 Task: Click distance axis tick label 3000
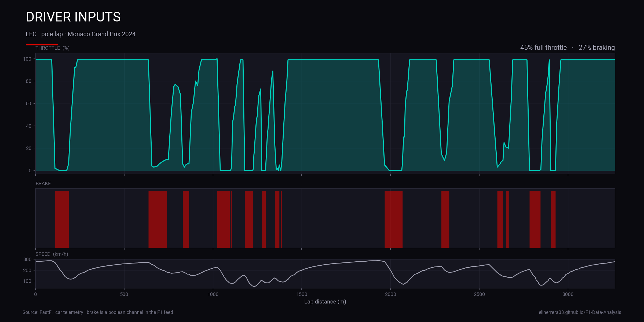568,294
